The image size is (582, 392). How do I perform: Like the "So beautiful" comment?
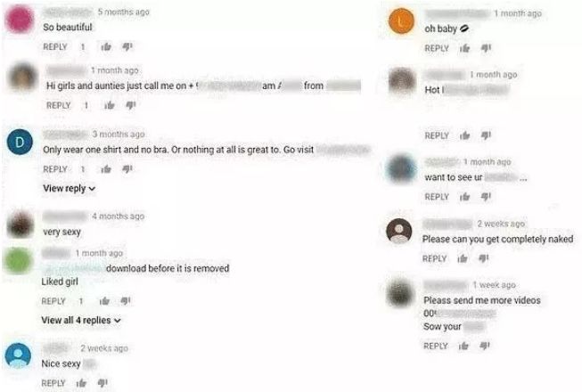coord(106,46)
